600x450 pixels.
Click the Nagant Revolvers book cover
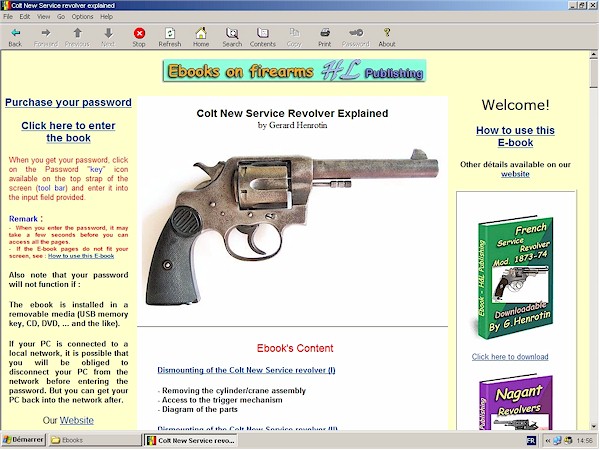click(515, 403)
